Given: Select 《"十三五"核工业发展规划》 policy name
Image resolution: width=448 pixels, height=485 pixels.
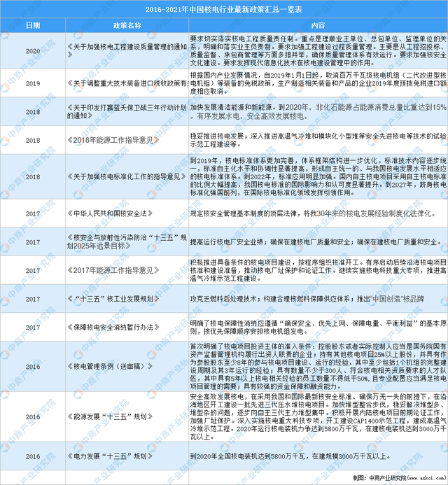Looking at the screenshot, I should pos(111,298).
